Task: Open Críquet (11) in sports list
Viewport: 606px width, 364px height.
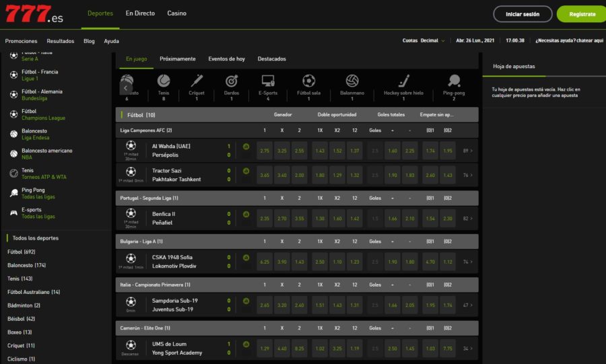Action: 21,345
